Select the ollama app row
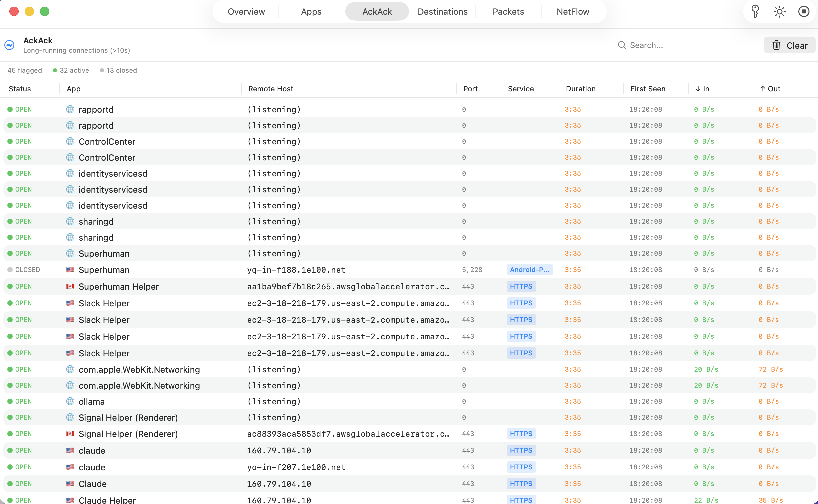The width and height of the screenshot is (818, 504). coord(409,401)
